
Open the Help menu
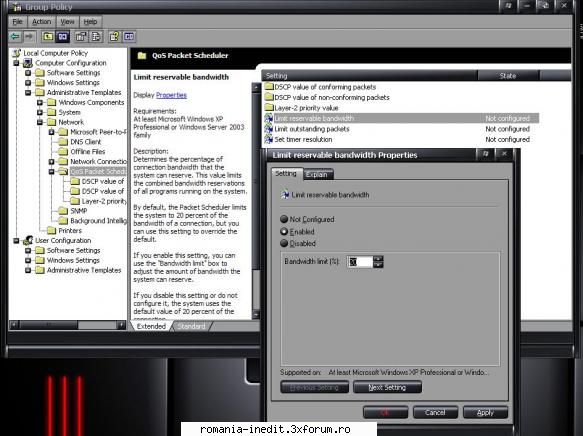tap(90, 22)
